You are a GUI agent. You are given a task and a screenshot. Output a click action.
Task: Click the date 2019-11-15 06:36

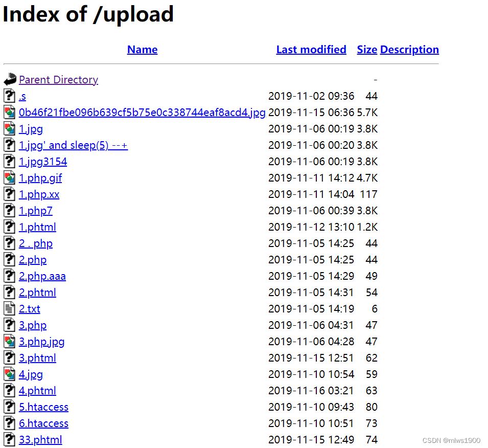311,113
